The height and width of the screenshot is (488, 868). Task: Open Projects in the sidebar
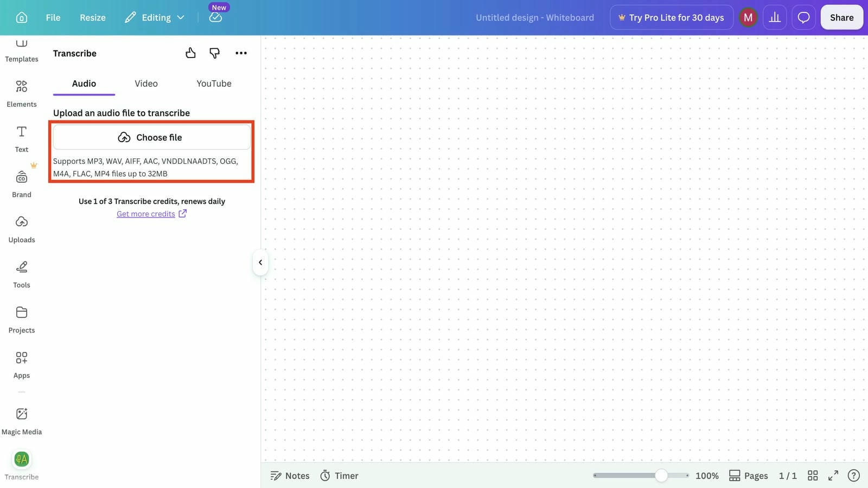click(22, 320)
